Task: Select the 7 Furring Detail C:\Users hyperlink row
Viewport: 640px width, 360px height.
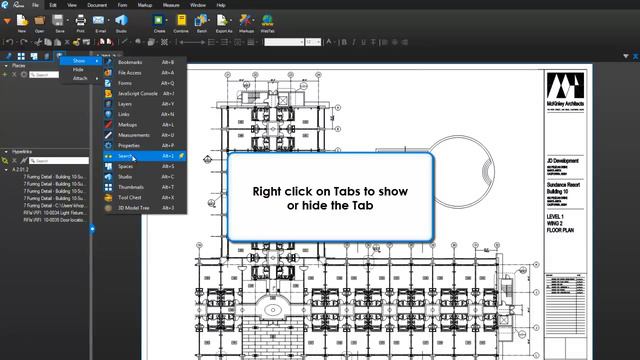Action: coord(55,205)
